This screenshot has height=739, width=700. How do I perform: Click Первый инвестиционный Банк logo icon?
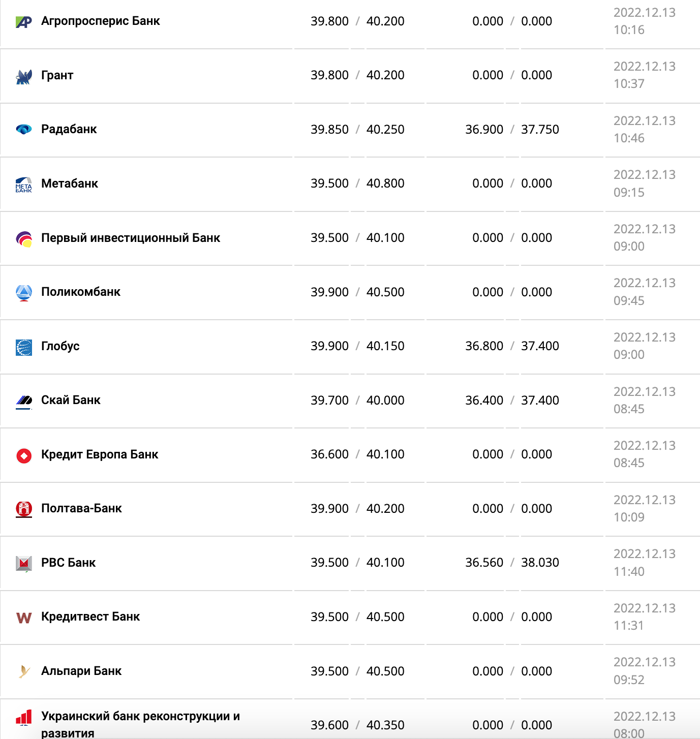coord(24,238)
